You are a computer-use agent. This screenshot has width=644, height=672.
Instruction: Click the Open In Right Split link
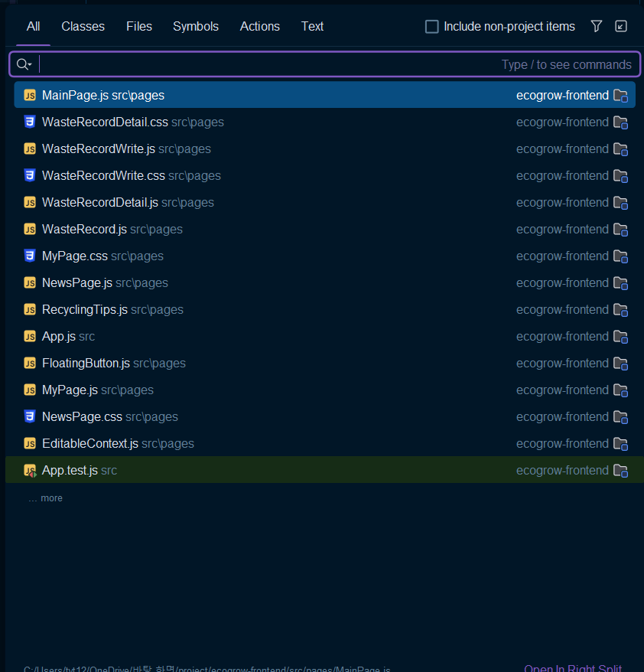[573, 667]
